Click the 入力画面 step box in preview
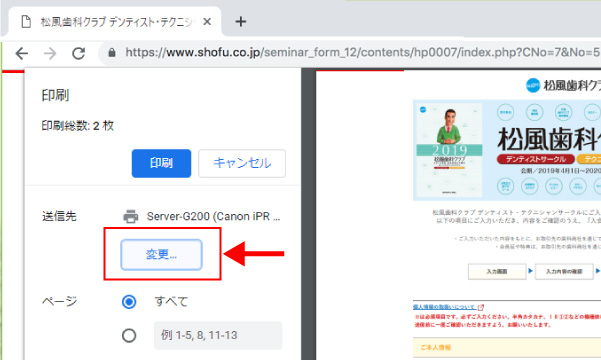The width and height of the screenshot is (601, 360). (x=497, y=271)
